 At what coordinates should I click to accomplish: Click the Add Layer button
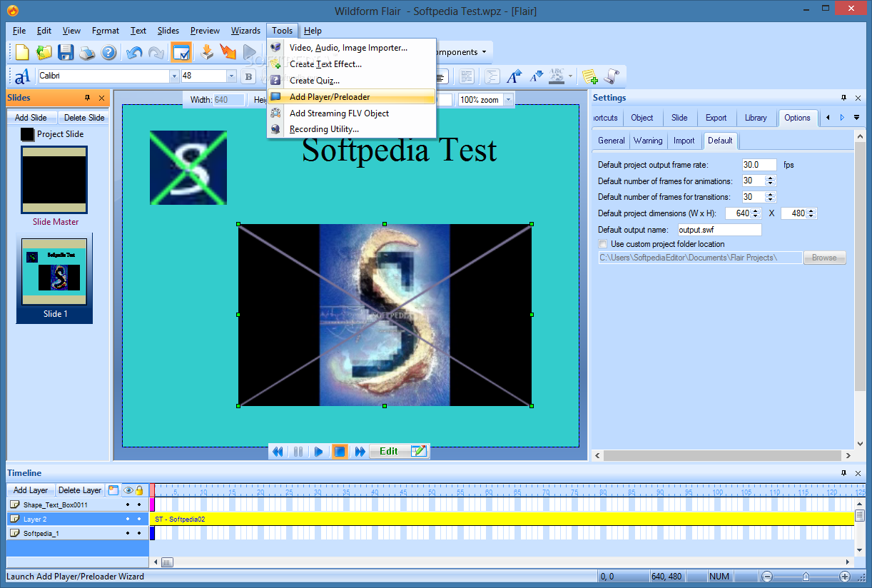click(31, 490)
